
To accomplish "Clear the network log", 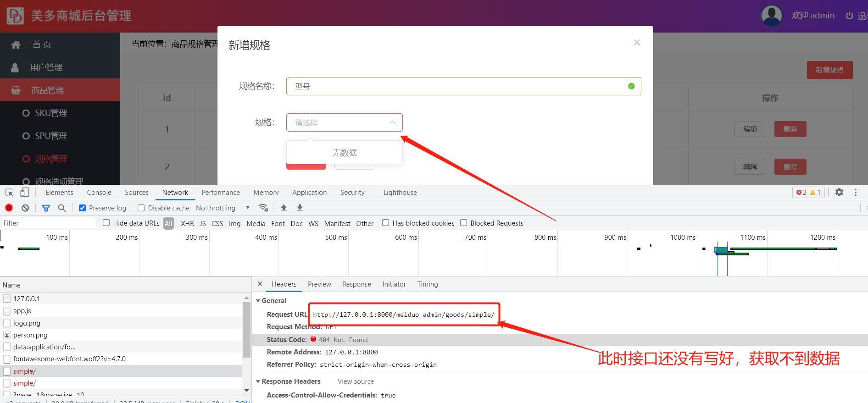I will pos(25,208).
